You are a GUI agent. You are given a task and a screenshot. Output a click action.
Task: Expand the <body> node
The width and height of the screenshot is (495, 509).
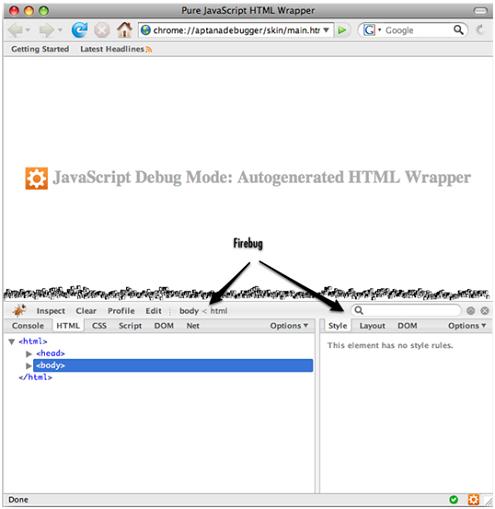pyautogui.click(x=29, y=366)
